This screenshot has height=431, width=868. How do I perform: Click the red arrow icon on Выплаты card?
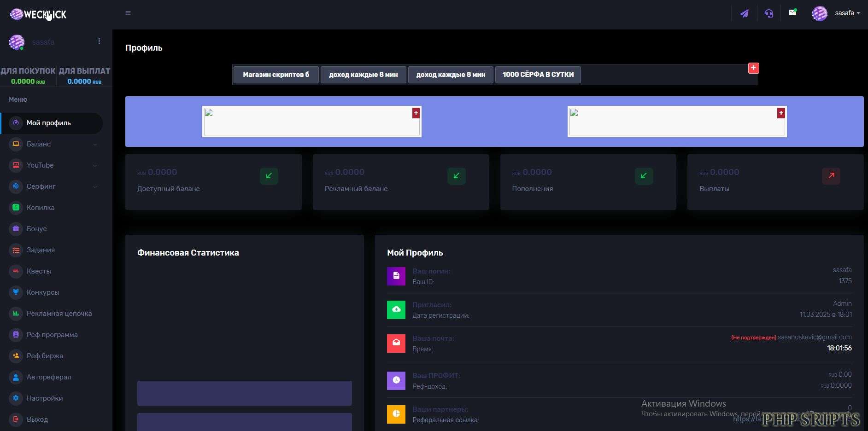(x=831, y=175)
